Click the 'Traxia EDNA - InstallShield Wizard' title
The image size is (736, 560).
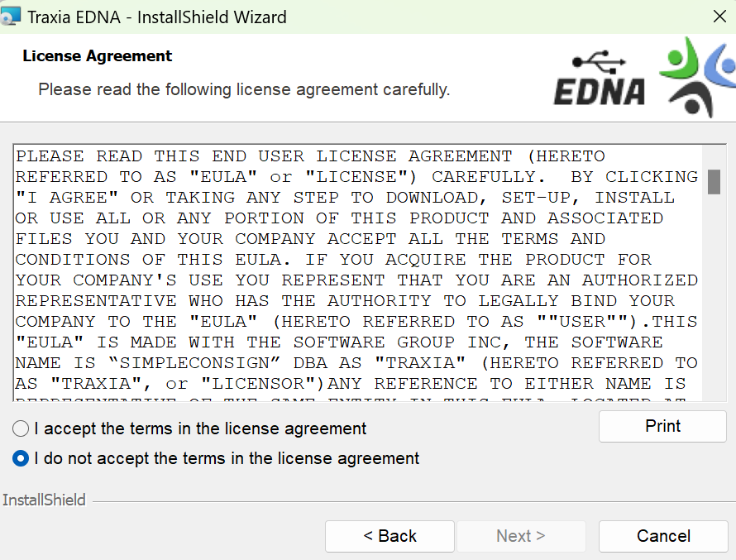click(x=157, y=17)
